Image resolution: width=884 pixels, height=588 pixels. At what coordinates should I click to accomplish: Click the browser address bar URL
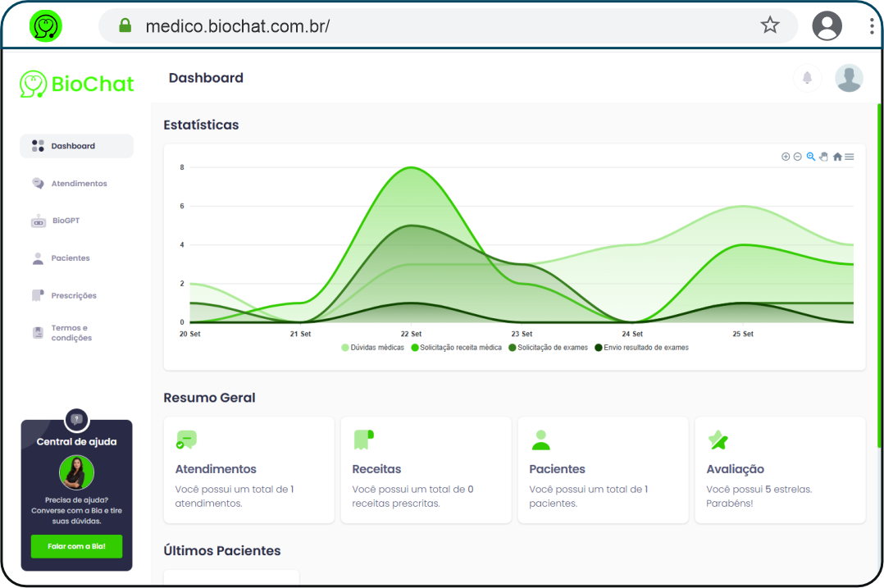pyautogui.click(x=238, y=25)
